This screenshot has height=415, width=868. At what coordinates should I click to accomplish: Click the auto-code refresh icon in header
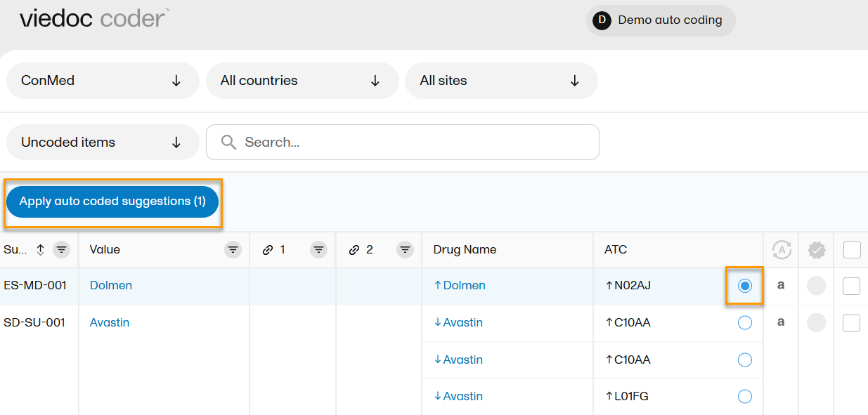[781, 250]
